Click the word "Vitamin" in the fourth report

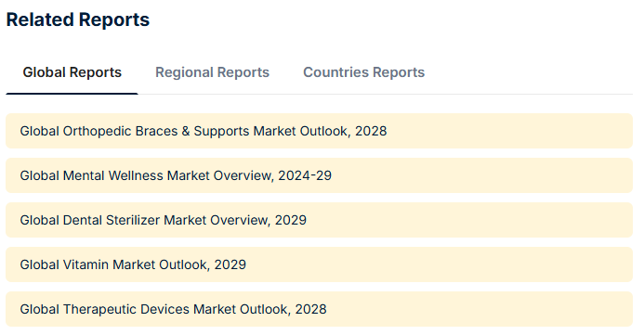85,264
